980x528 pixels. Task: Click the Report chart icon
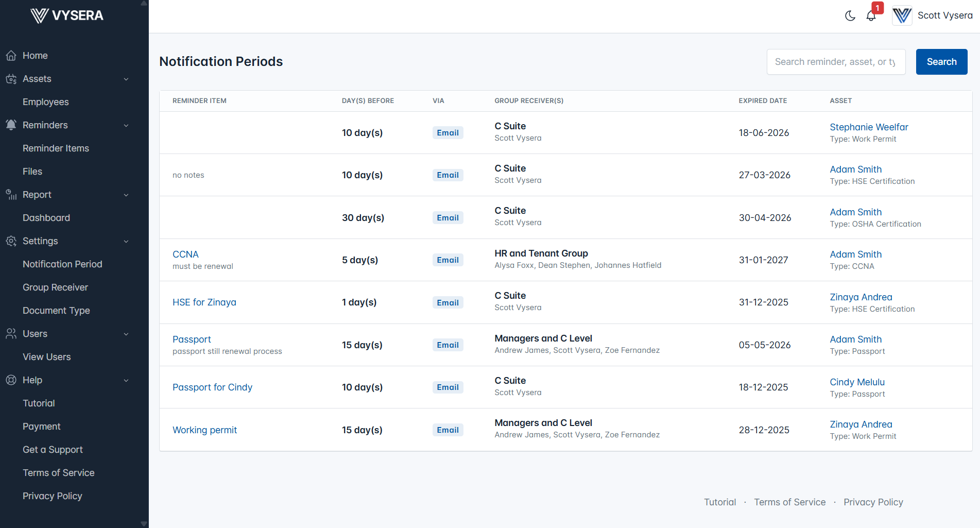[x=11, y=195]
